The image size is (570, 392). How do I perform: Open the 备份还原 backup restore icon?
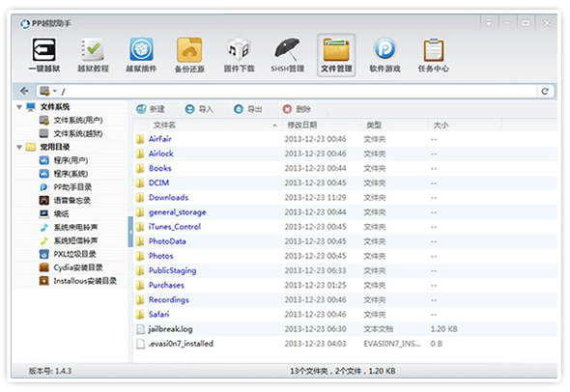[189, 55]
